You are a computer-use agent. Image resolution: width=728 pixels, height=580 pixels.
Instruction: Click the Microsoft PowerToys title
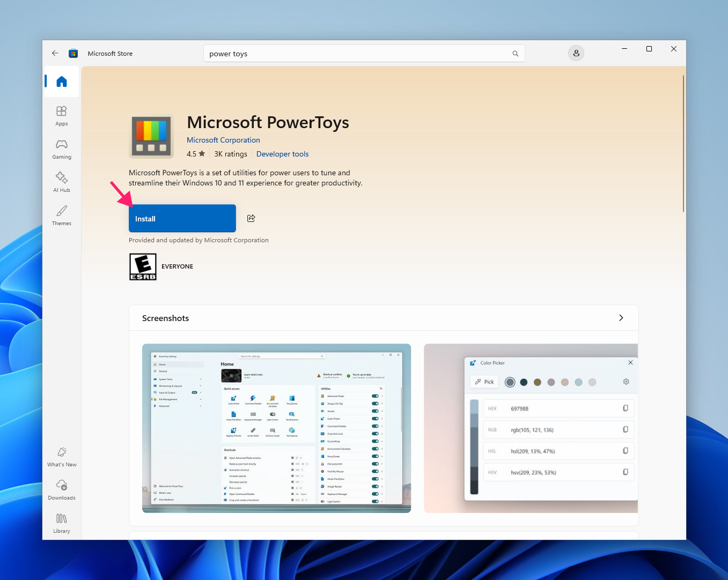[x=268, y=122]
